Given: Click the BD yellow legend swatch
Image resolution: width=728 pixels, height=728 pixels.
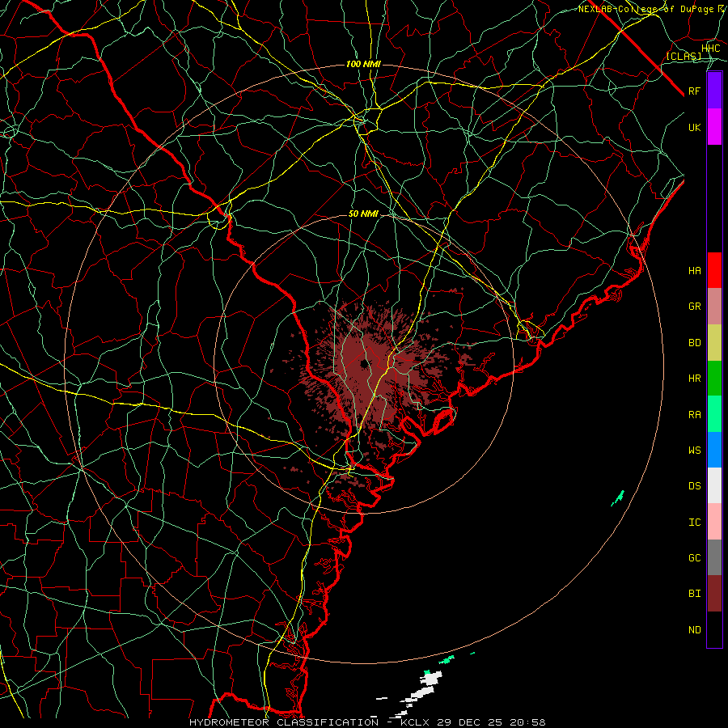Looking at the screenshot, I should tap(714, 343).
